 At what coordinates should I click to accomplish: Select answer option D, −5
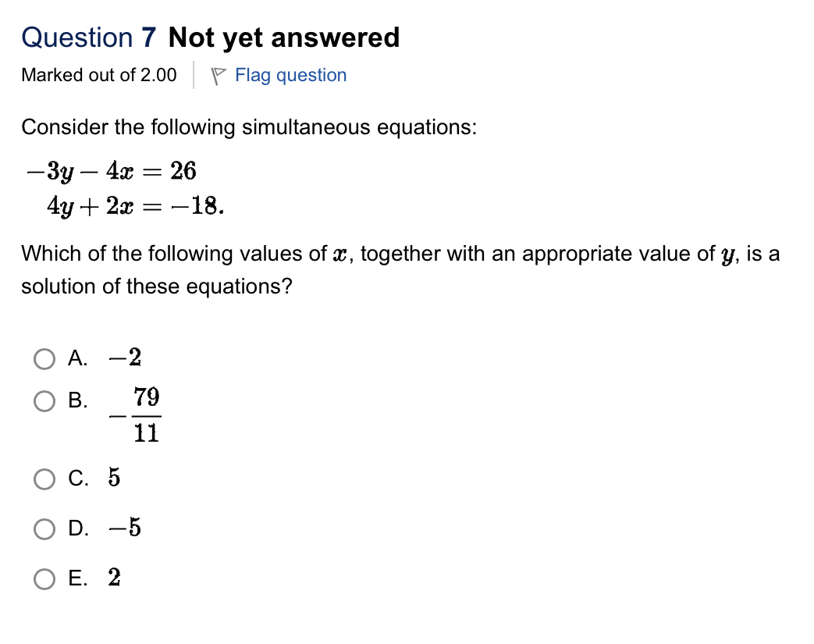click(44, 528)
